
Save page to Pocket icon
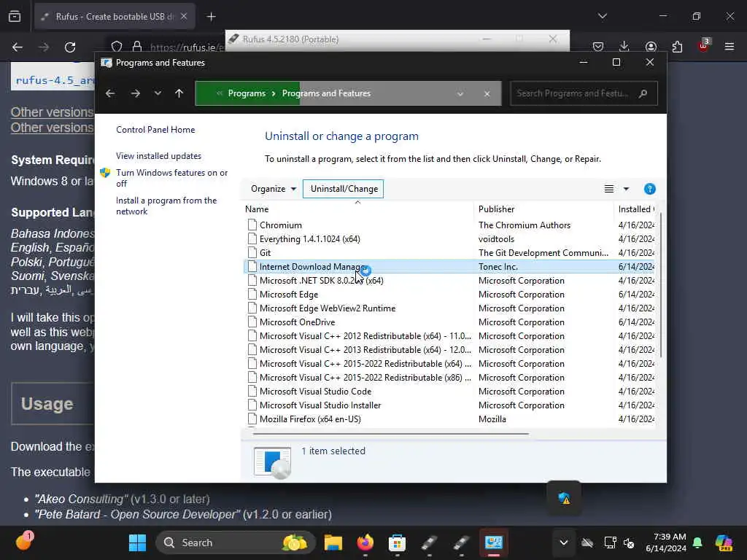click(598, 46)
